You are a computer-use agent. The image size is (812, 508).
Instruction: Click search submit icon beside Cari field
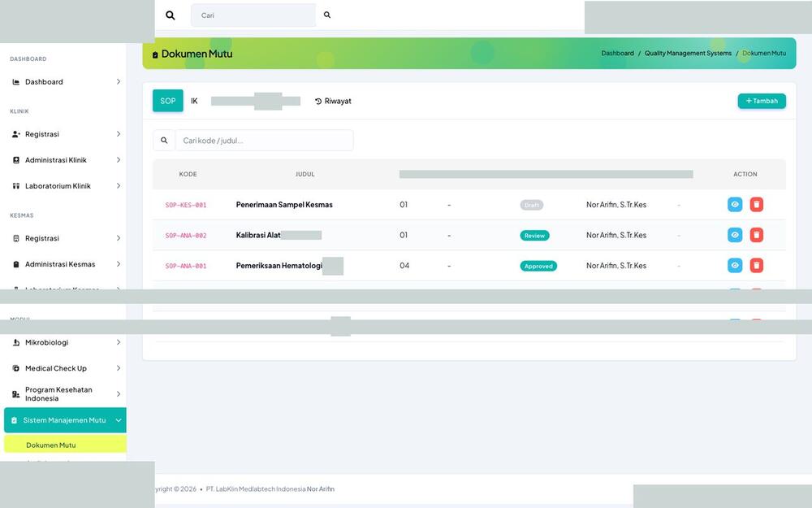coord(327,15)
